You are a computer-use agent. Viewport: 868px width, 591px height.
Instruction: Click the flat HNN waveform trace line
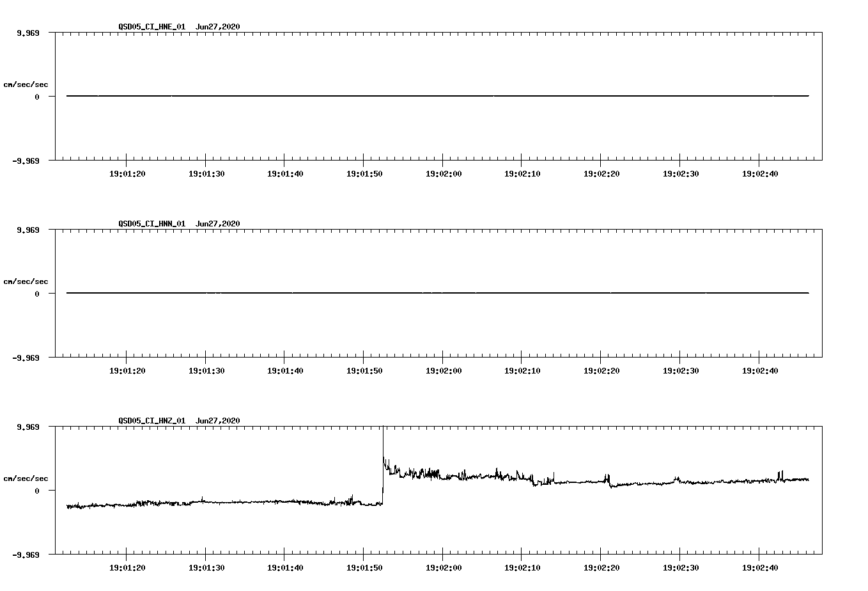[438, 293]
